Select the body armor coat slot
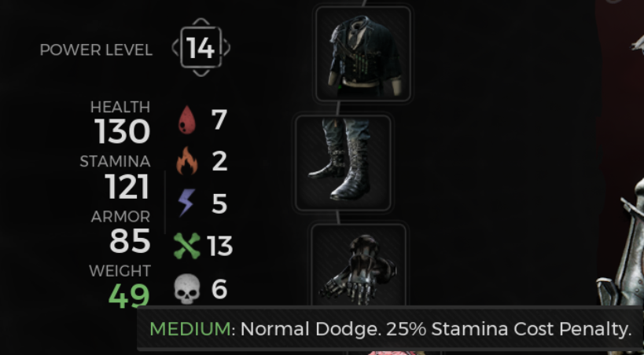The height and width of the screenshot is (355, 644). click(363, 53)
